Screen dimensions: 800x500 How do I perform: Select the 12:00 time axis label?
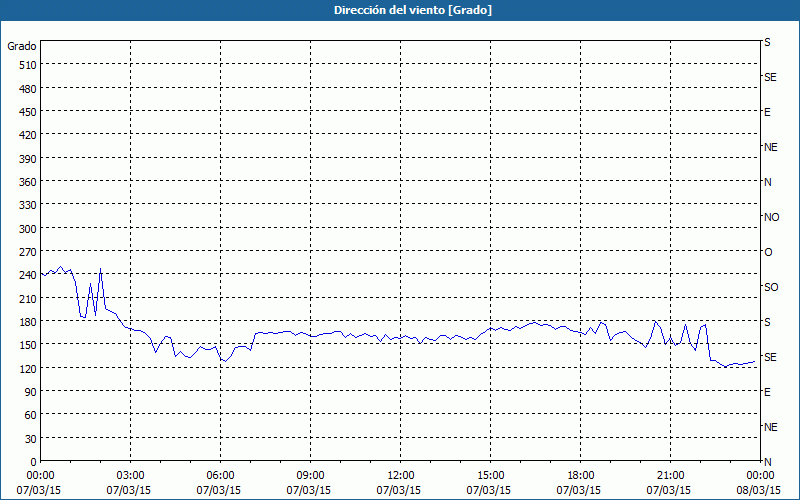(x=401, y=476)
